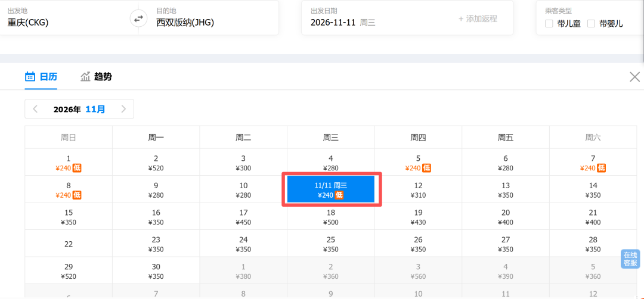
Task: Select November 22 with no price
Action: [69, 244]
